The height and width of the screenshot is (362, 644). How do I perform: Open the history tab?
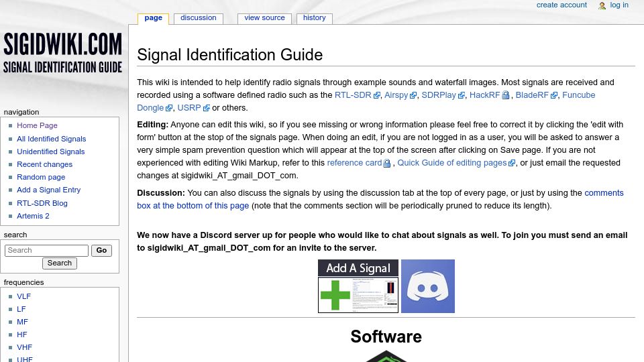pos(314,17)
